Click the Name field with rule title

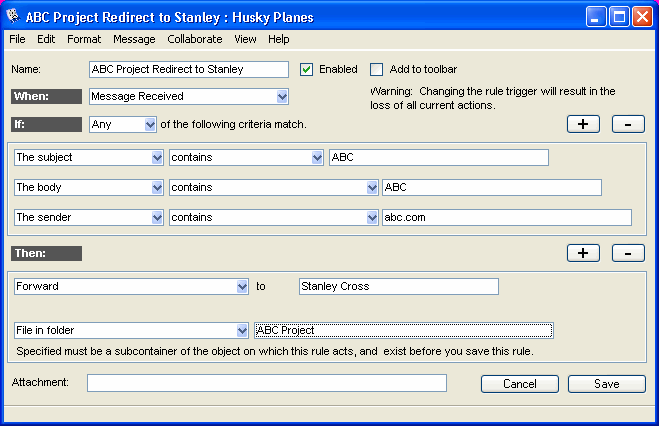[x=188, y=69]
